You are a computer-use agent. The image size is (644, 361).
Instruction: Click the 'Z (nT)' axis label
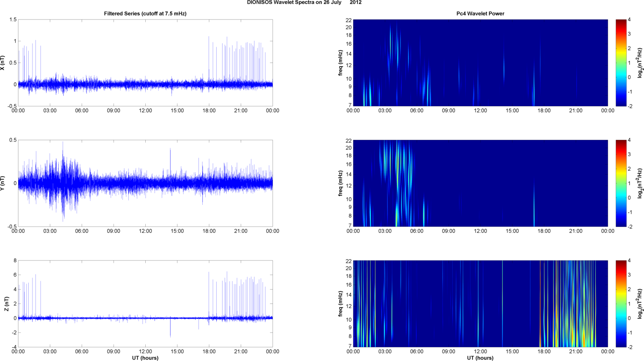point(6,304)
